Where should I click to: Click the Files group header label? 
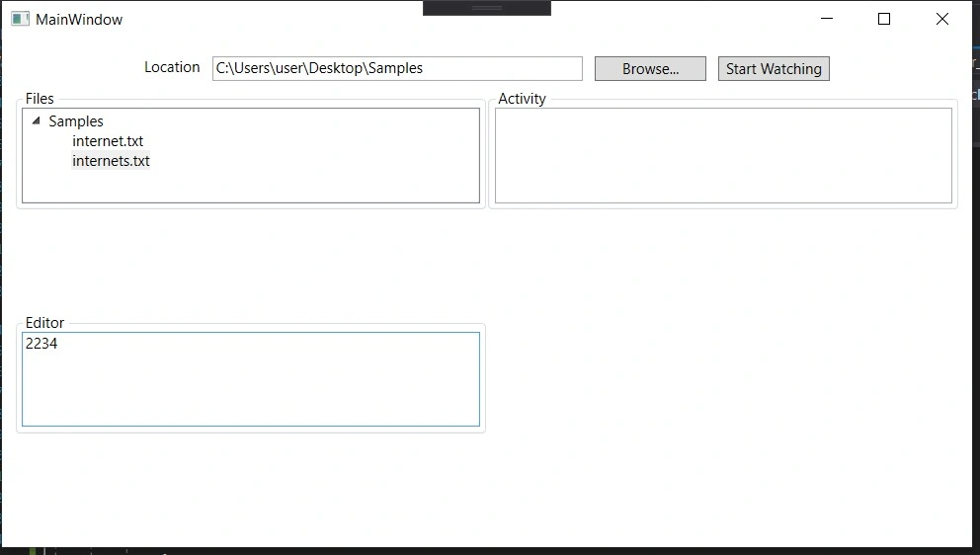tap(40, 99)
